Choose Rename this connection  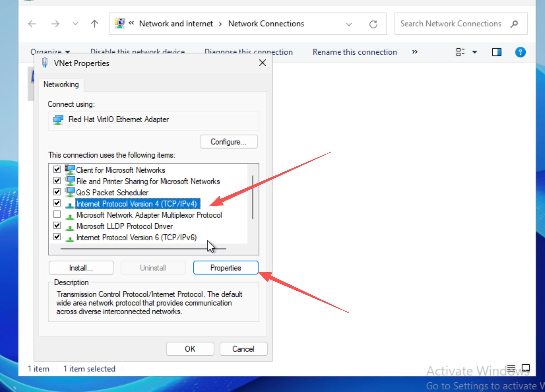[x=355, y=52]
